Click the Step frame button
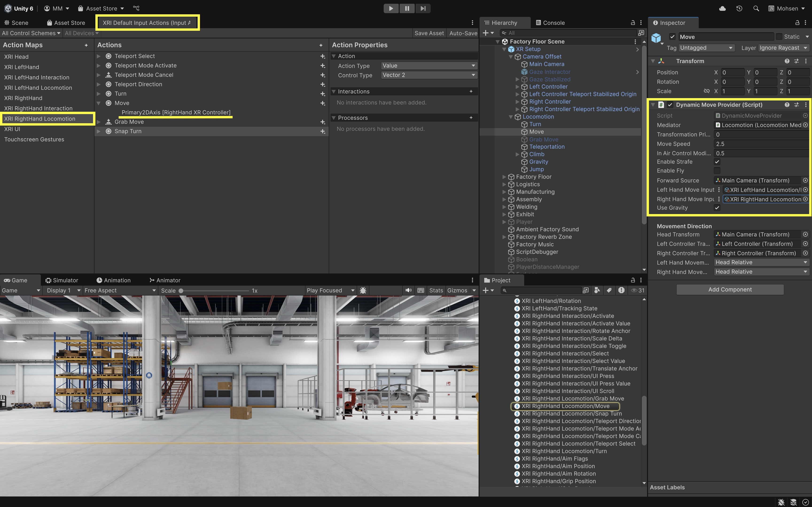This screenshot has height=507, width=812. click(423, 8)
